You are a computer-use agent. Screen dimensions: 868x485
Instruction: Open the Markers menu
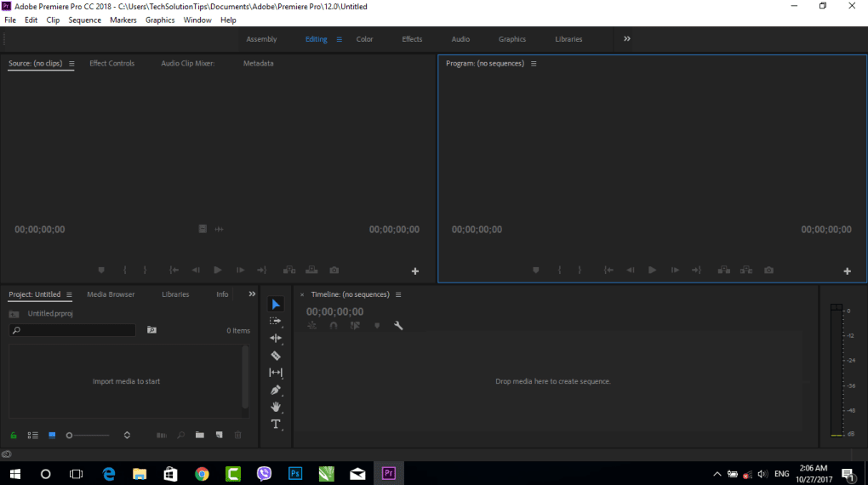click(123, 20)
